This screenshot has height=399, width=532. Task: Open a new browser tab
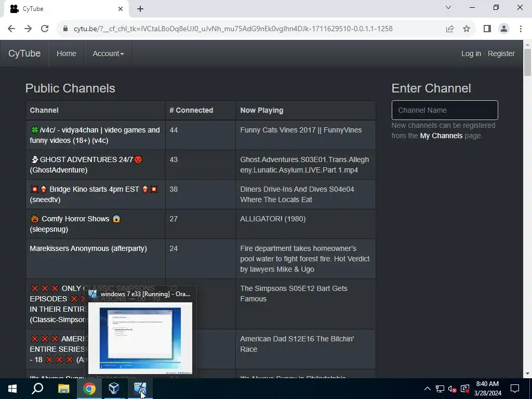click(x=140, y=9)
